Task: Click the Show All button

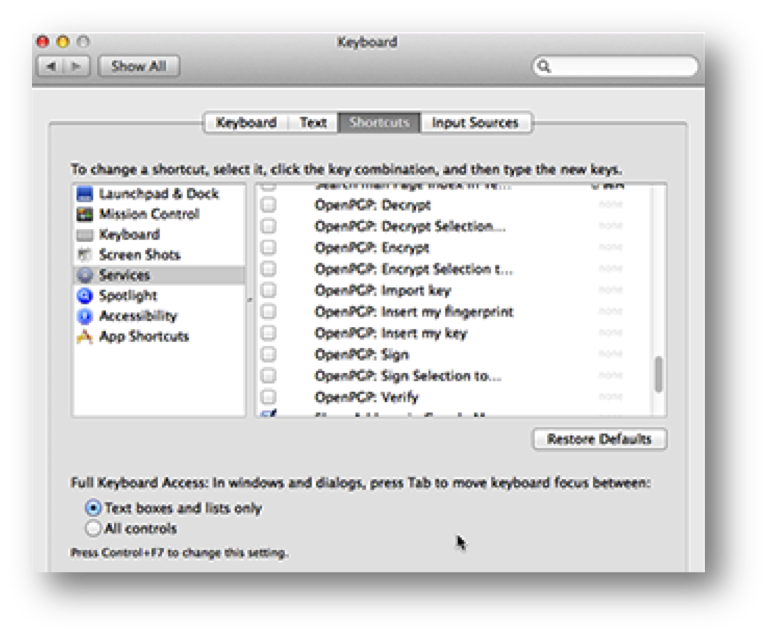Action: point(139,66)
